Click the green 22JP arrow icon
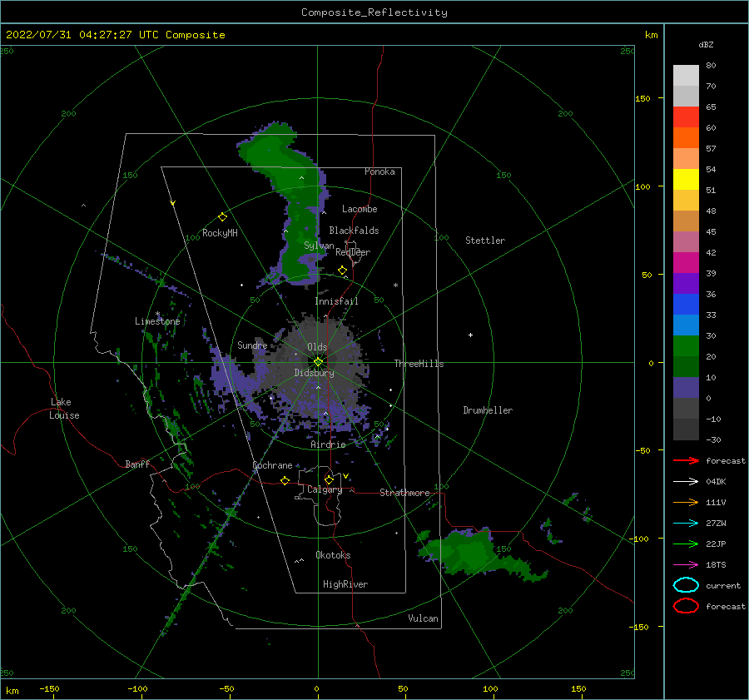The image size is (749, 700). click(x=686, y=544)
